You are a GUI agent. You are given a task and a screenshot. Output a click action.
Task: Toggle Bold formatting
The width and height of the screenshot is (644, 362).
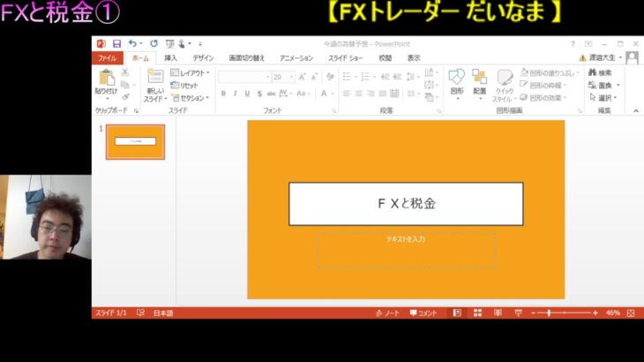point(223,94)
